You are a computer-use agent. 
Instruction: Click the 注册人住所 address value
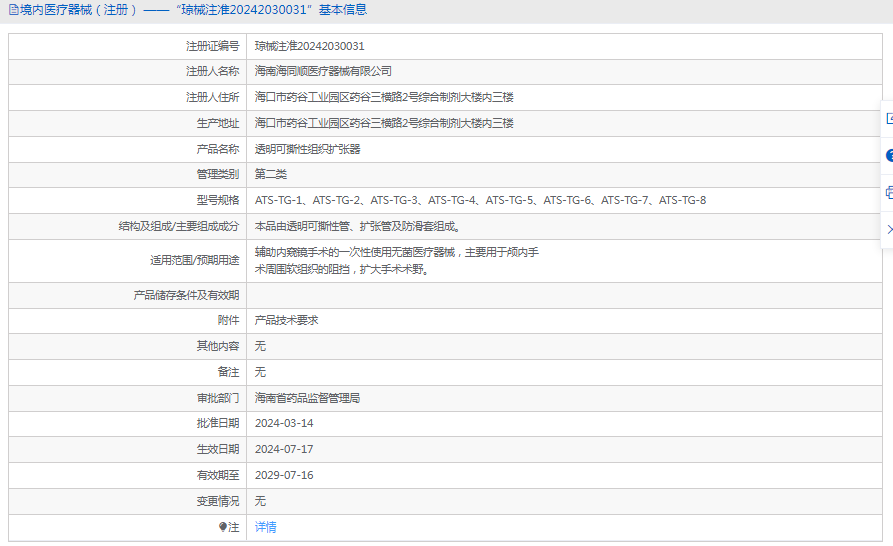tap(384, 97)
